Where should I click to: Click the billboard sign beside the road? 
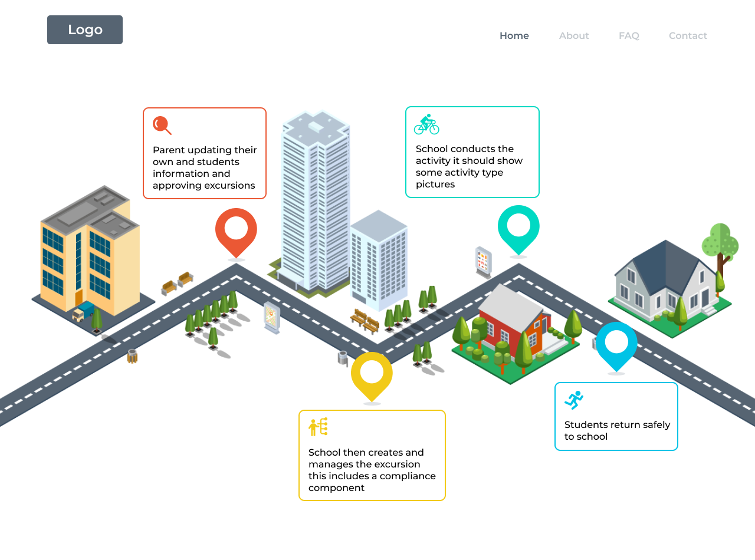click(271, 317)
